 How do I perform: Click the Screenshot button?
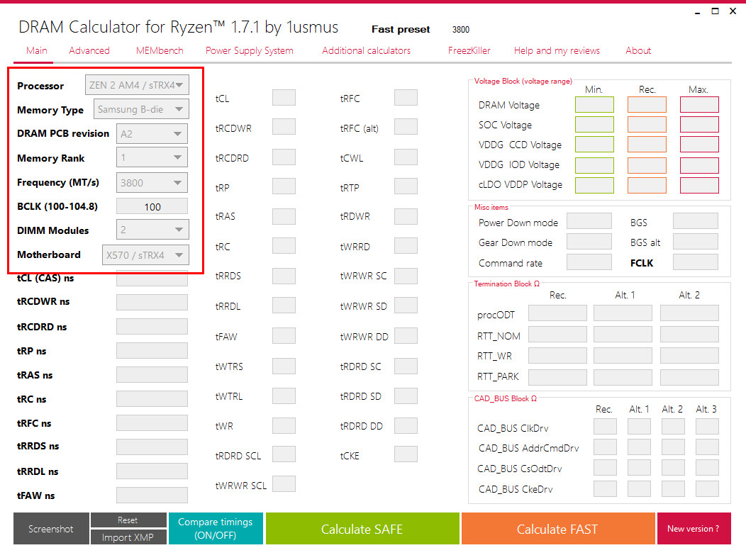point(51,529)
